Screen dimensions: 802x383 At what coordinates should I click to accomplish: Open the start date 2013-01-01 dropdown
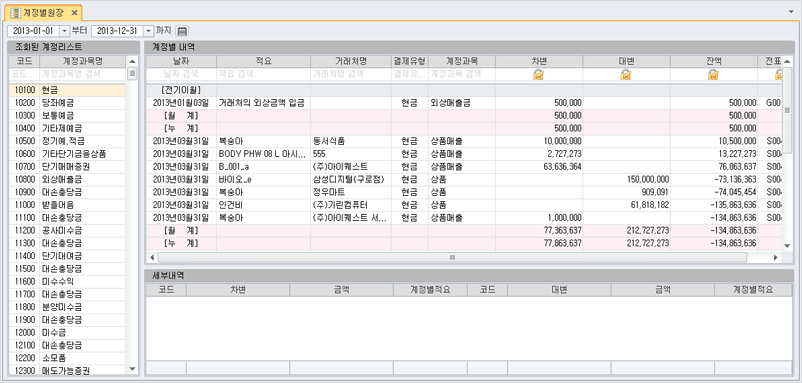click(x=64, y=31)
